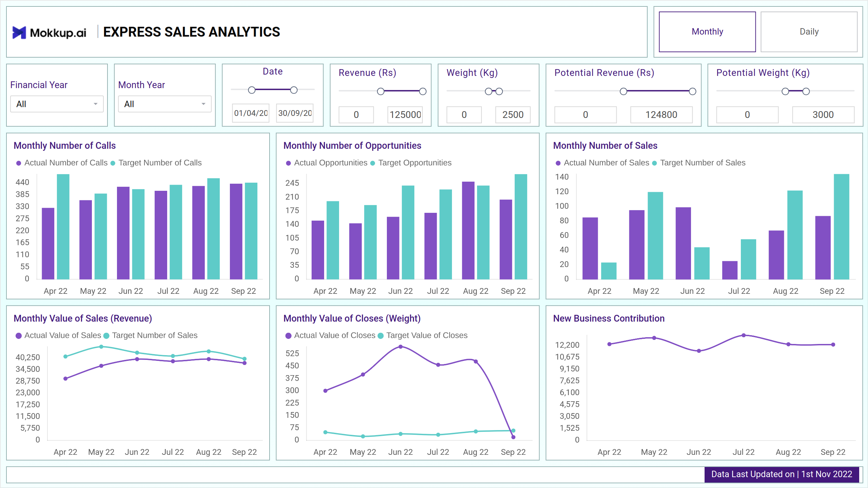Image resolution: width=868 pixels, height=488 pixels.
Task: Open the Financial Year dropdown
Action: tap(57, 104)
